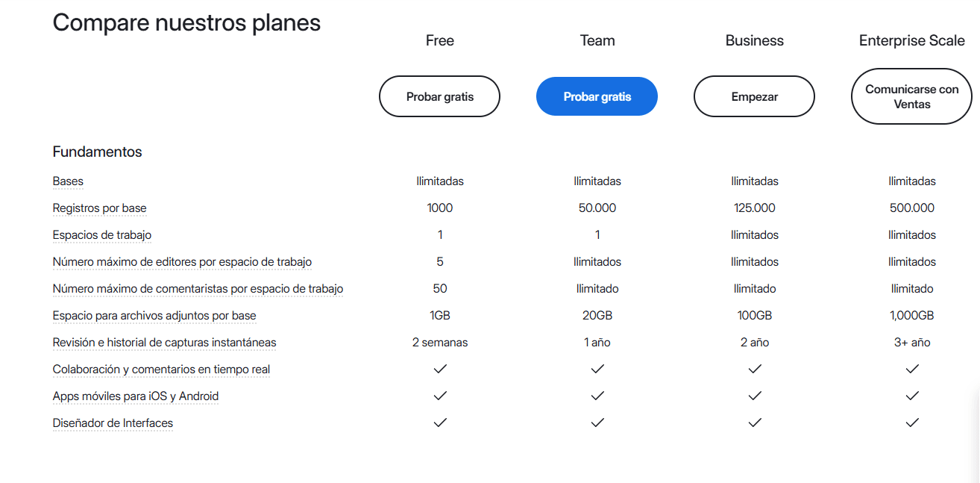The image size is (980, 483).
Task: Click the 'Espacio para archivos adjuntos por base' link
Action: [x=154, y=315]
